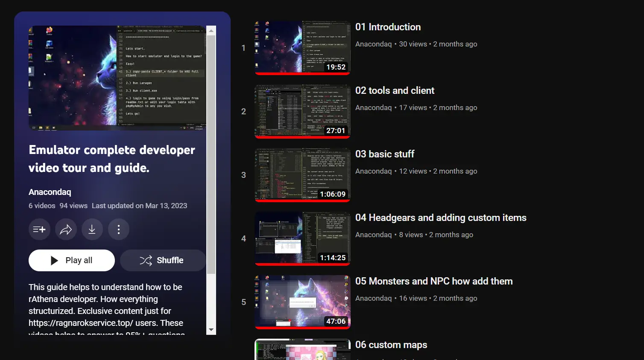644x360 pixels.
Task: Click the playlist description starting 'This guide helps'
Action: [107, 308]
